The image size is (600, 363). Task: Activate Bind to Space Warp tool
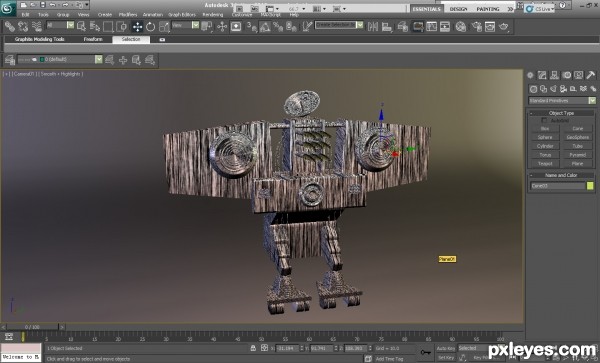click(x=37, y=26)
